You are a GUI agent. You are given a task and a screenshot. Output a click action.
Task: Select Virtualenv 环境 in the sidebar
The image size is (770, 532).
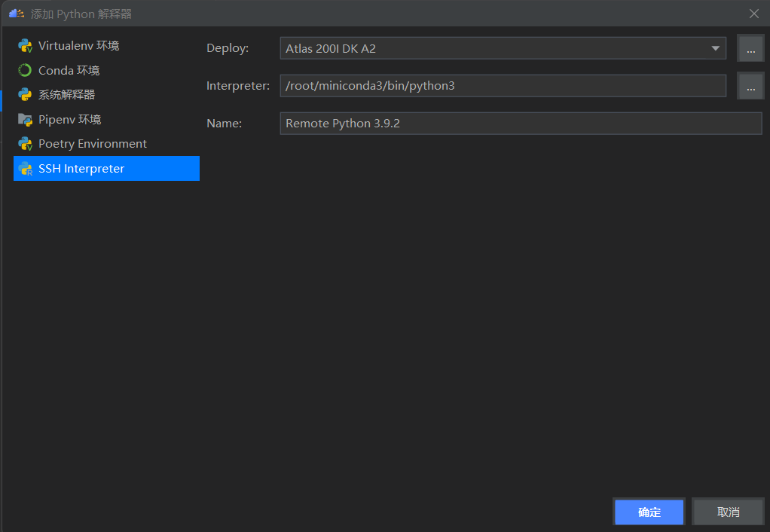78,46
